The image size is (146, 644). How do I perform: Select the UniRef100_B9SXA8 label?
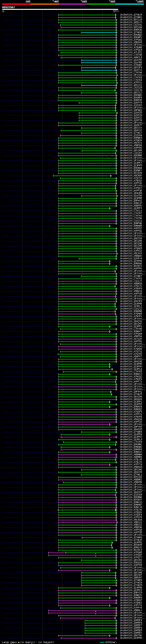tap(131, 27)
